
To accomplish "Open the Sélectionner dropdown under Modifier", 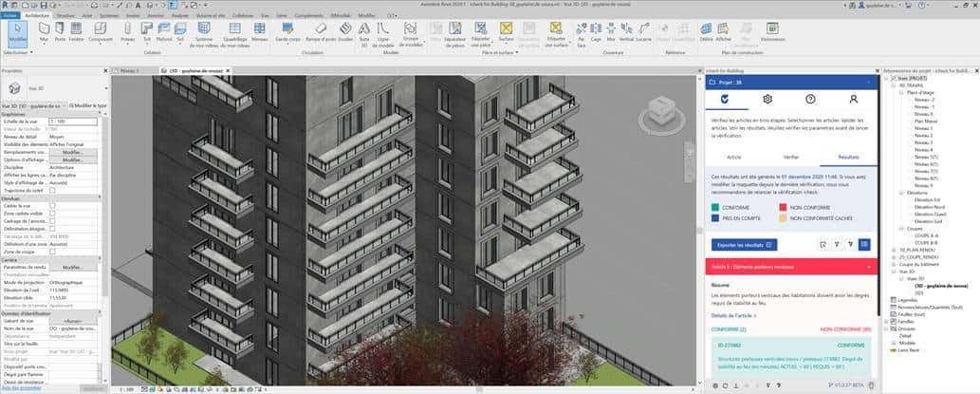I will coord(17,52).
